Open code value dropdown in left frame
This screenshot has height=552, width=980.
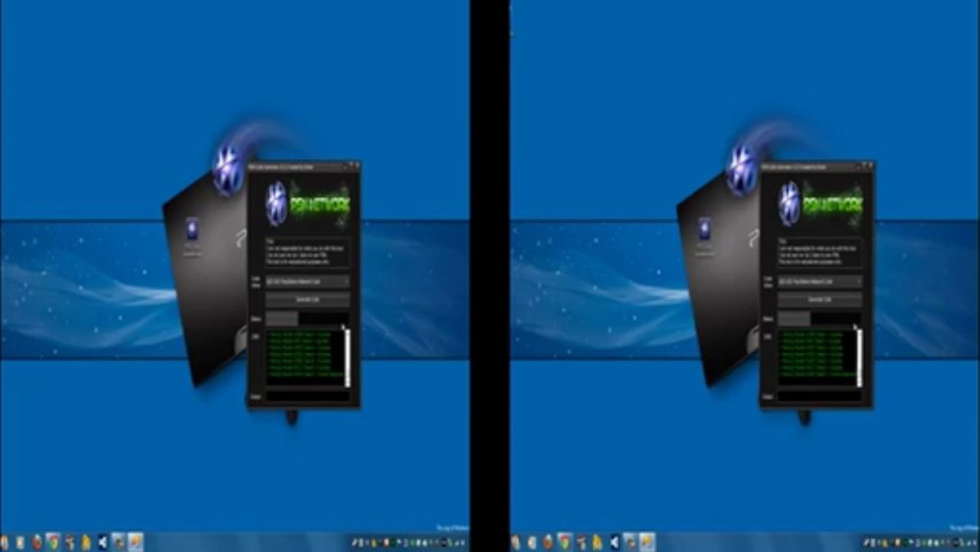[307, 282]
